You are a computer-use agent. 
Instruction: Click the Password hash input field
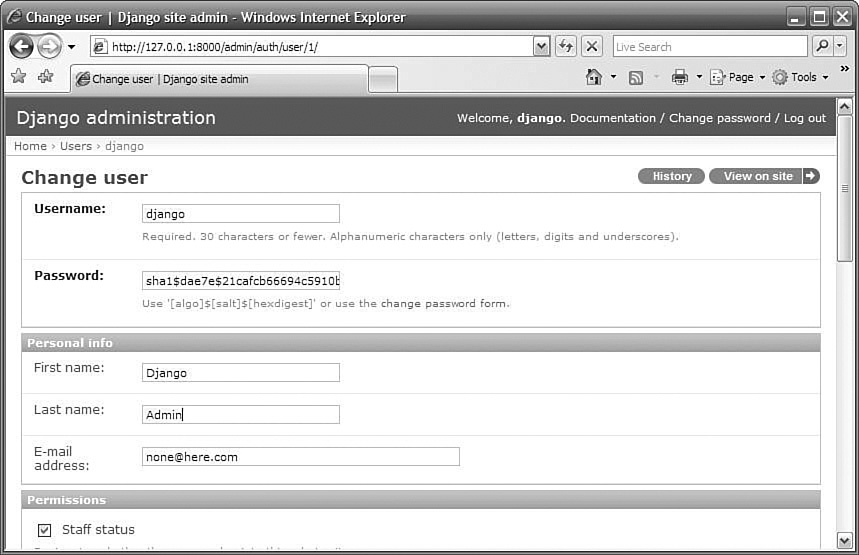240,281
